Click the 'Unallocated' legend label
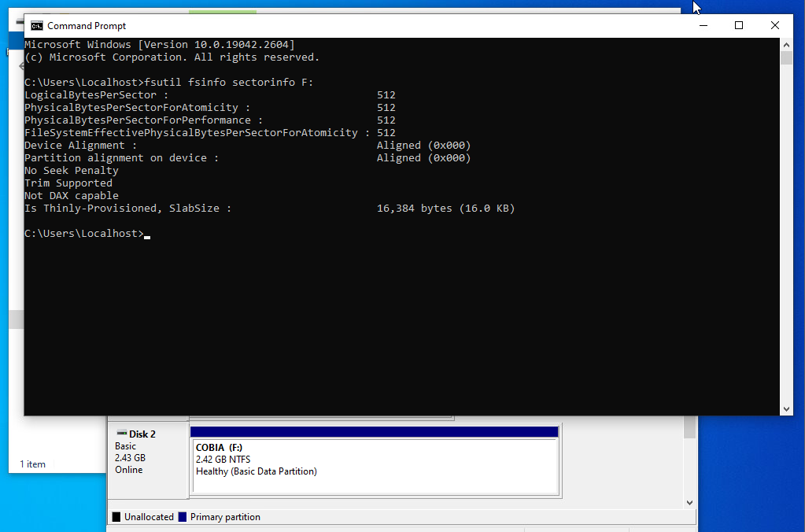 click(149, 517)
